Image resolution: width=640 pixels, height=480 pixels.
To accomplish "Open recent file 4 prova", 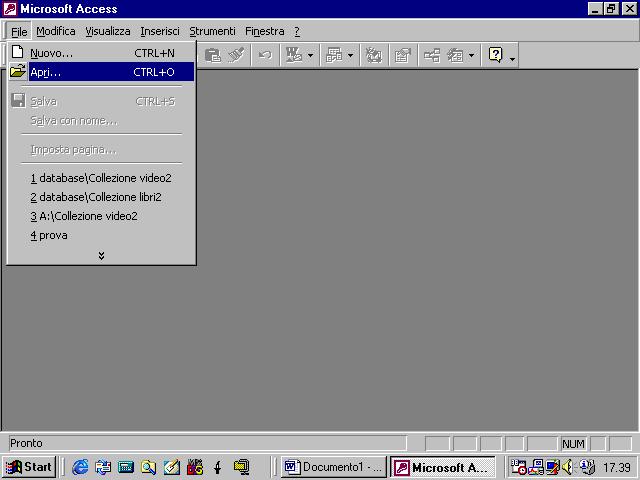I will (49, 236).
